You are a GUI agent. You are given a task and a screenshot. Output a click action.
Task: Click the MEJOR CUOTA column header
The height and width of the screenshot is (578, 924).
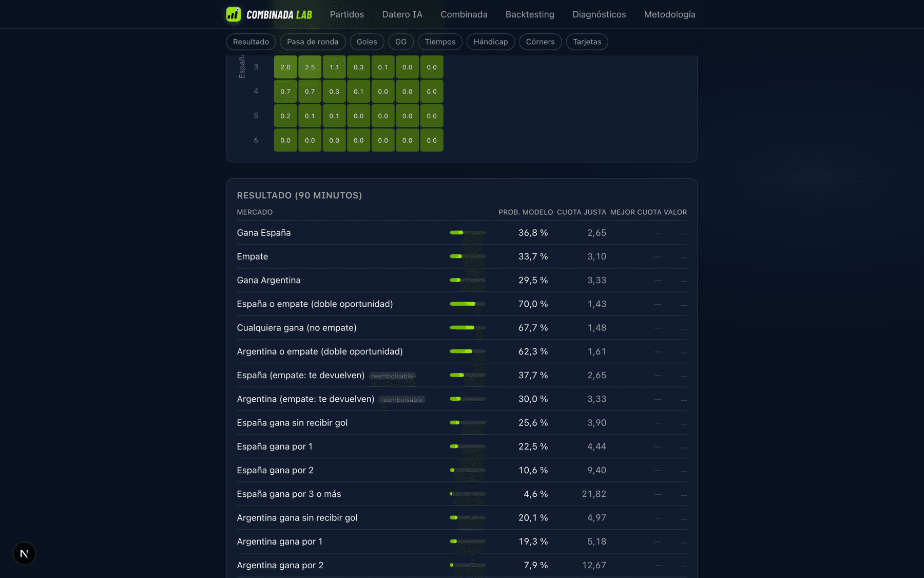pos(636,212)
